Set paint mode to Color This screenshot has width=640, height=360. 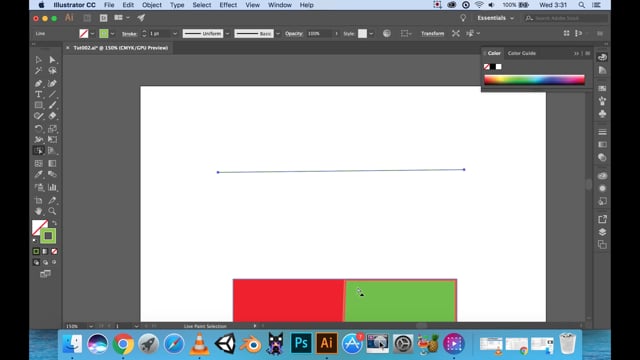click(36, 251)
